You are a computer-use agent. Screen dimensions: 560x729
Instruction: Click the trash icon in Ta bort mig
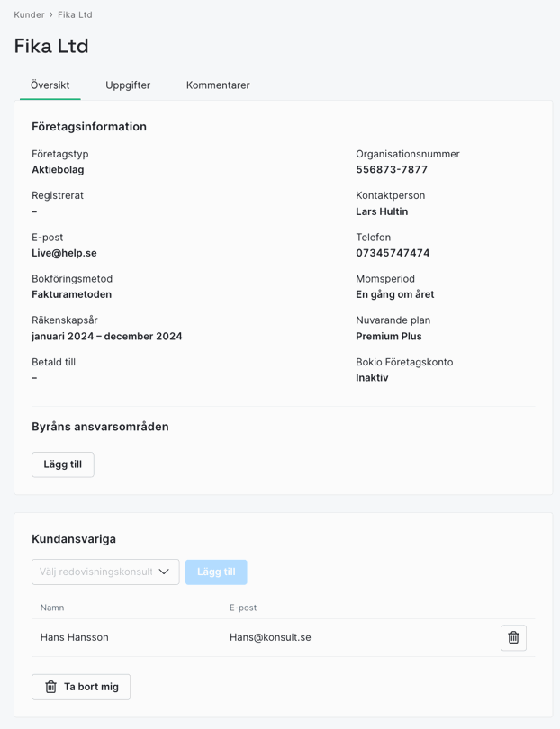click(x=51, y=687)
